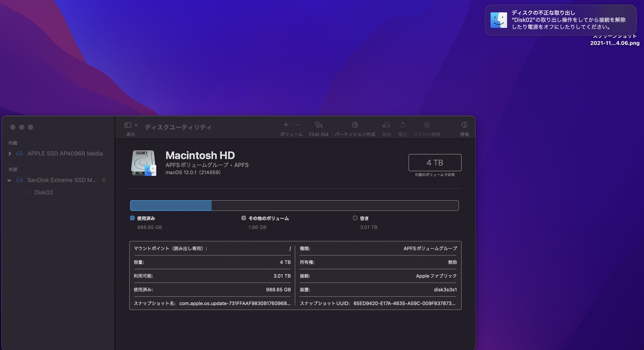The width and height of the screenshot is (644, 350).
Task: Open the info (情報) icon
Action: click(x=464, y=125)
